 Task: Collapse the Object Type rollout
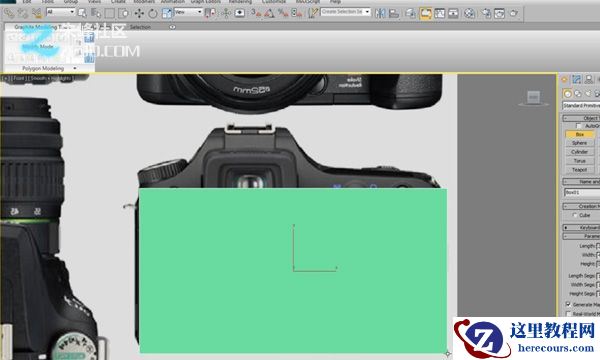click(x=581, y=118)
